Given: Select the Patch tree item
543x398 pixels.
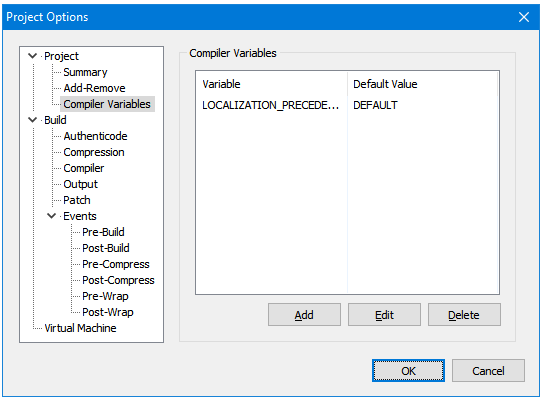Looking at the screenshot, I should point(77,200).
